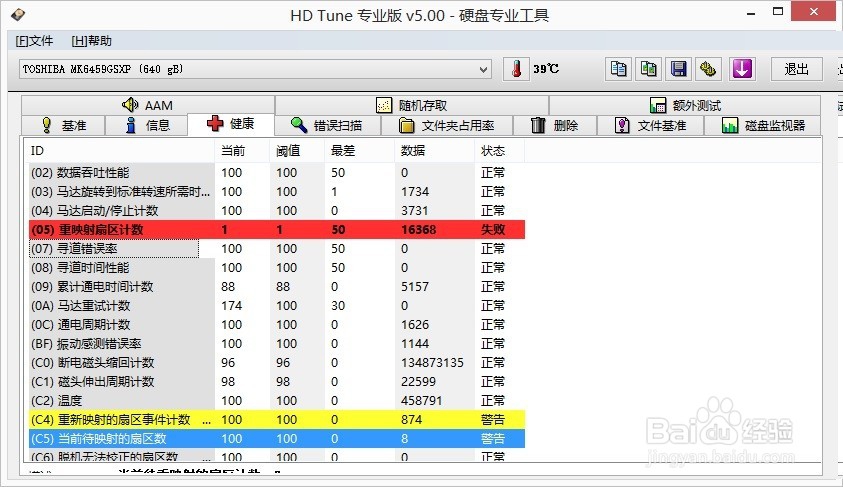Select yellow (C4) 重新映射的扇区事件计数 row

(x=277, y=419)
